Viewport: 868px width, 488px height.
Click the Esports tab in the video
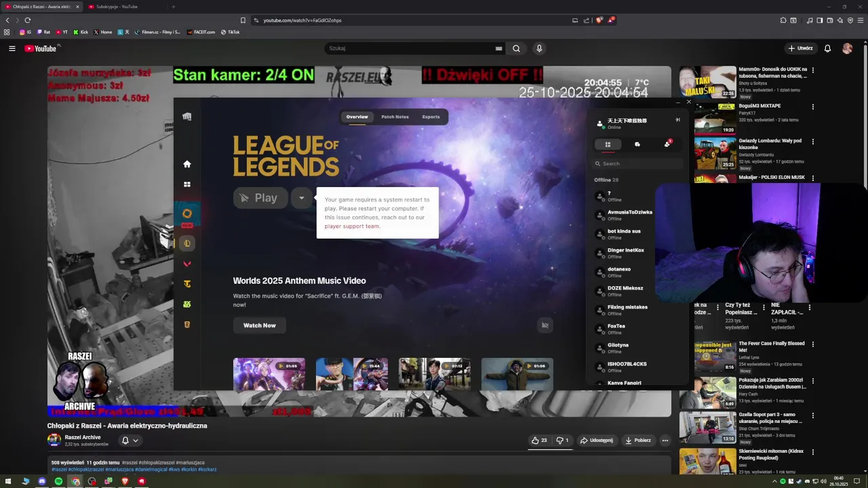(431, 117)
